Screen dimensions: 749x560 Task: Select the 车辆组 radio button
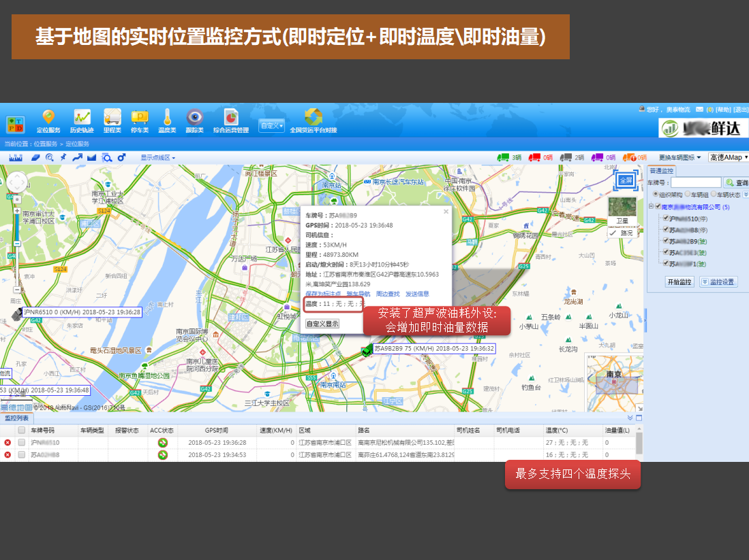pos(688,195)
